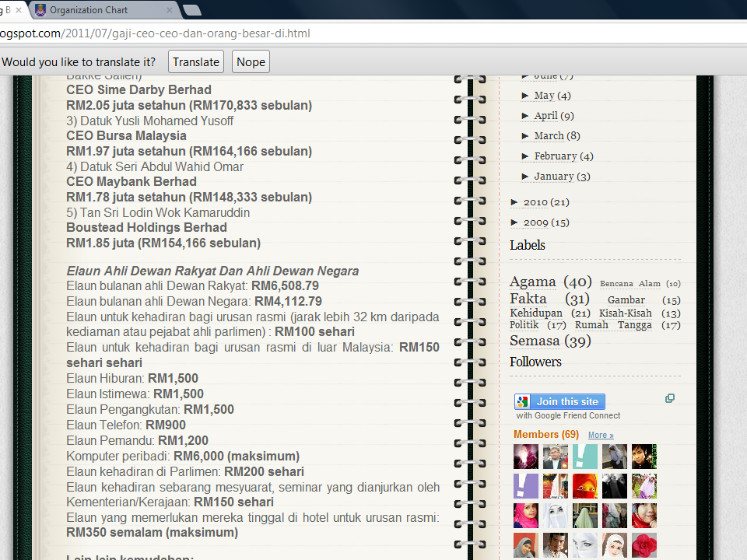Open the 2009 archive link

(x=535, y=222)
